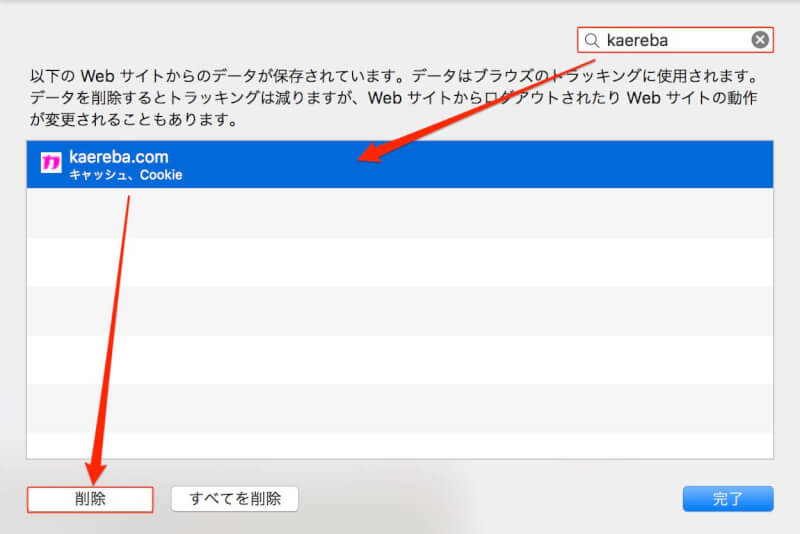Click the 完了 button
The width and height of the screenshot is (800, 534).
point(728,499)
